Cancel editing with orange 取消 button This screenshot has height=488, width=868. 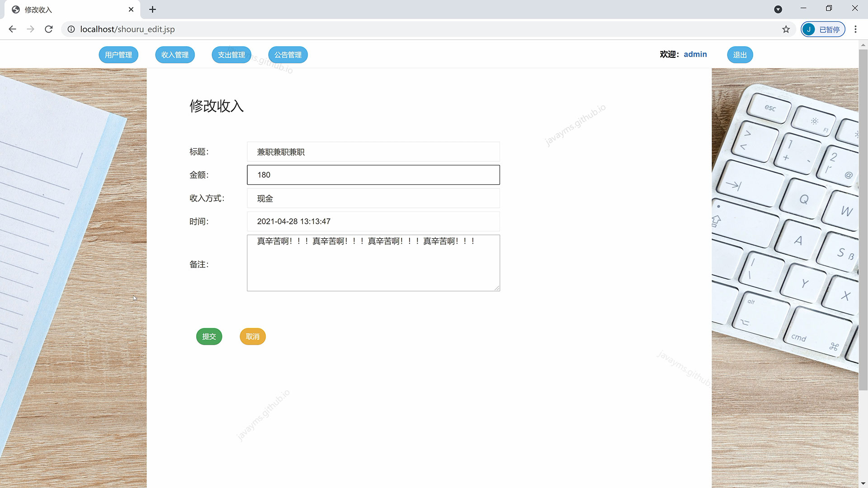point(253,336)
